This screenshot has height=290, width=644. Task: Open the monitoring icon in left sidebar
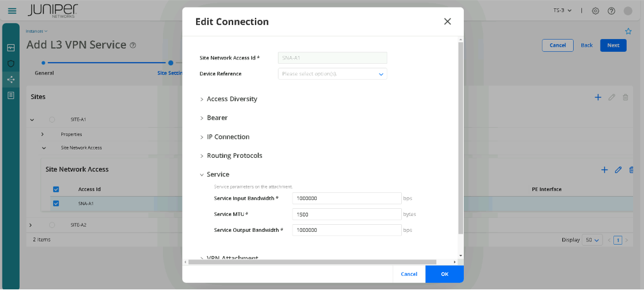coord(11,48)
